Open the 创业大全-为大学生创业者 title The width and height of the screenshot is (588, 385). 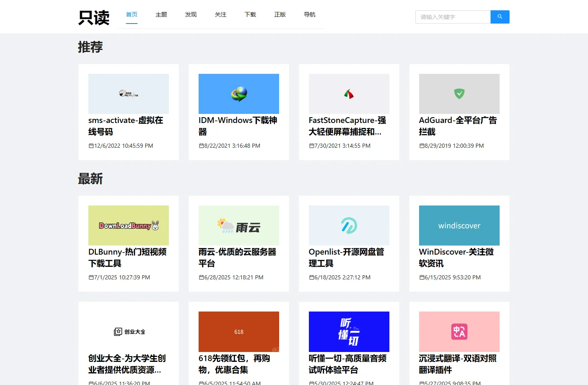(127, 364)
